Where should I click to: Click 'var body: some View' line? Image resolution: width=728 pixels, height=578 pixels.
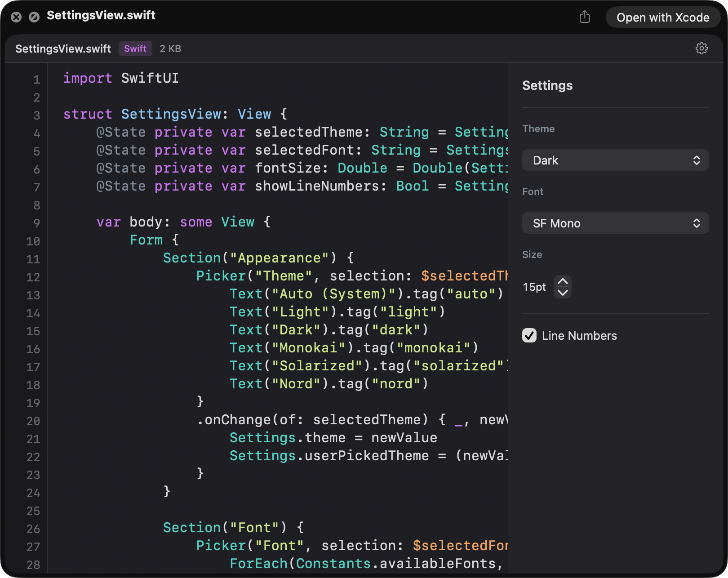(x=184, y=222)
